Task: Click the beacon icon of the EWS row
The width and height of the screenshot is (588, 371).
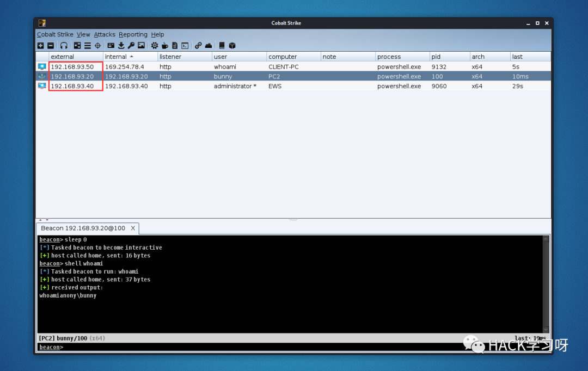Action: (x=42, y=86)
